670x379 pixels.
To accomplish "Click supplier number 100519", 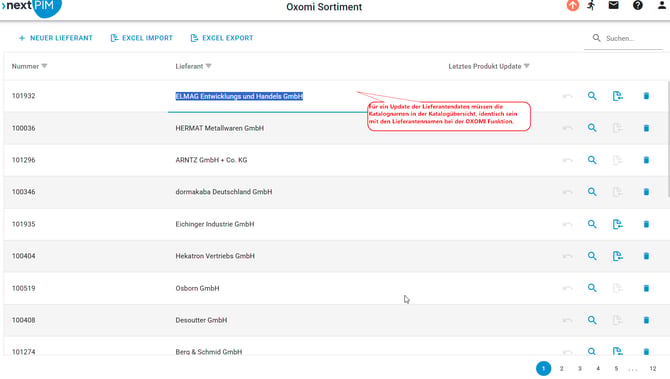I will click(x=24, y=288).
